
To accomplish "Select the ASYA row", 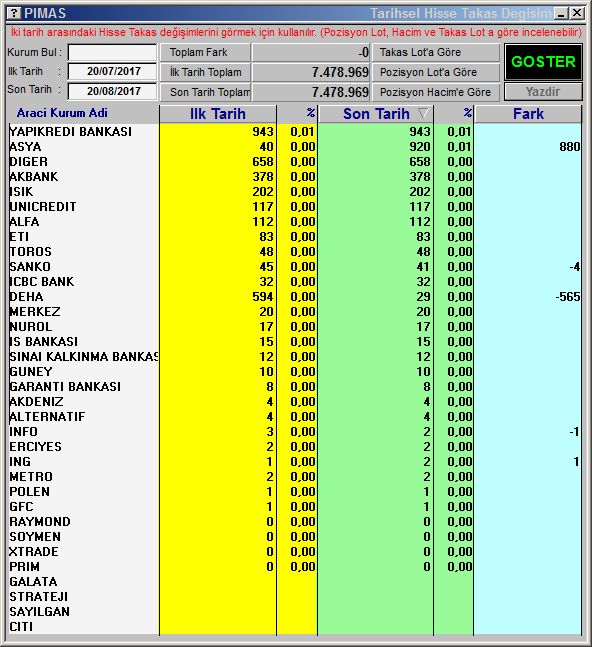I will pyautogui.click(x=295, y=146).
